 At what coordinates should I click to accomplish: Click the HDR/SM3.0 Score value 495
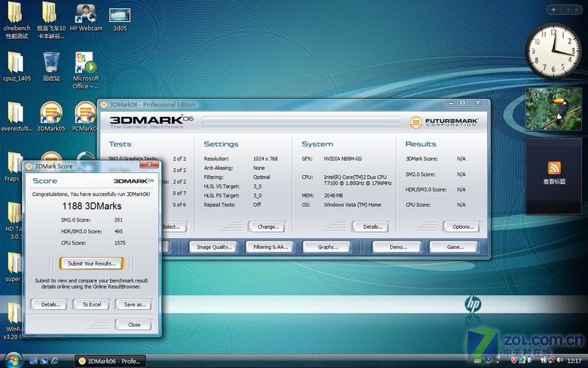[x=118, y=232]
